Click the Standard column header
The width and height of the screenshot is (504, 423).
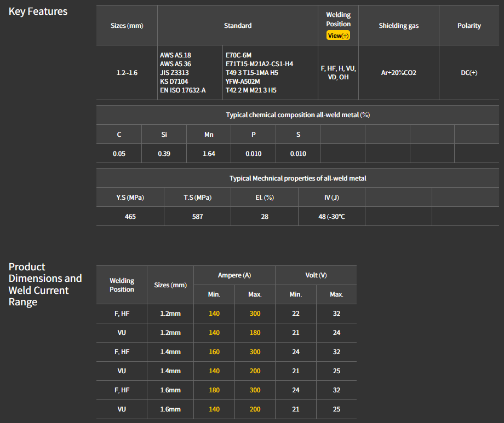238,26
